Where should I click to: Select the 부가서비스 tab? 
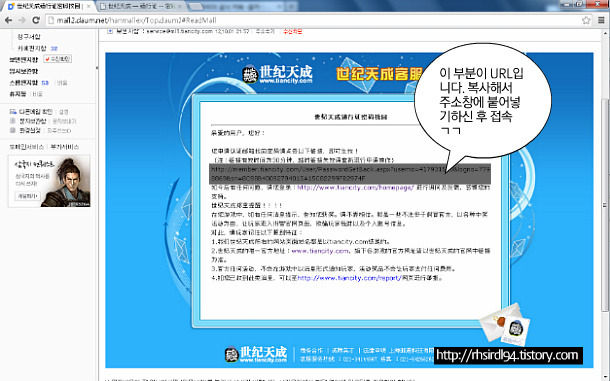65,147
